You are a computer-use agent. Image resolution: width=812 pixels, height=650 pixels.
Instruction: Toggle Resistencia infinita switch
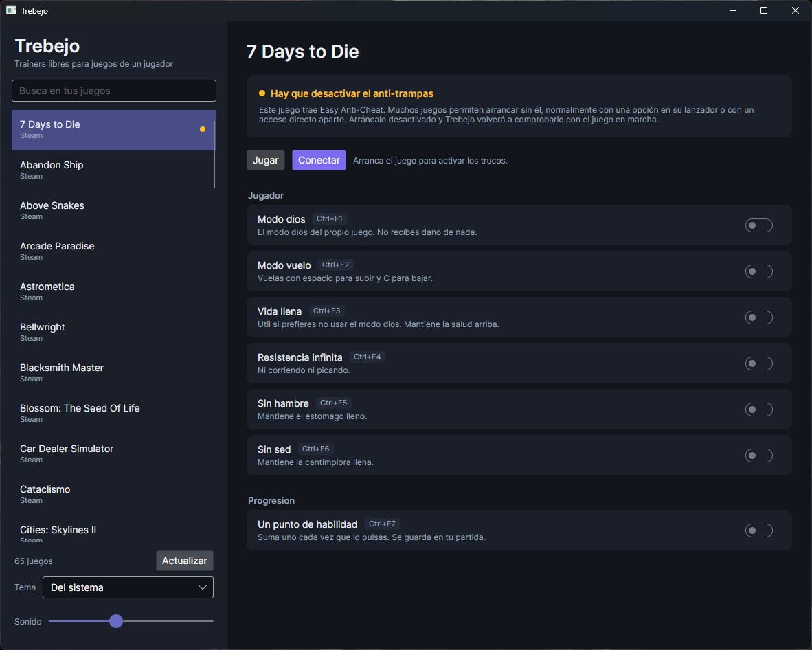pos(758,363)
